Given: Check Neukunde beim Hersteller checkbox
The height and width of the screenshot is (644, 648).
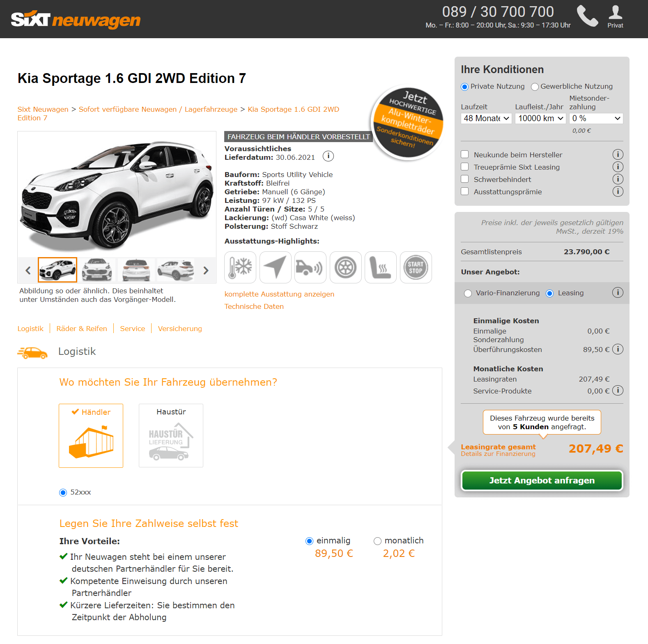Looking at the screenshot, I should tap(465, 154).
